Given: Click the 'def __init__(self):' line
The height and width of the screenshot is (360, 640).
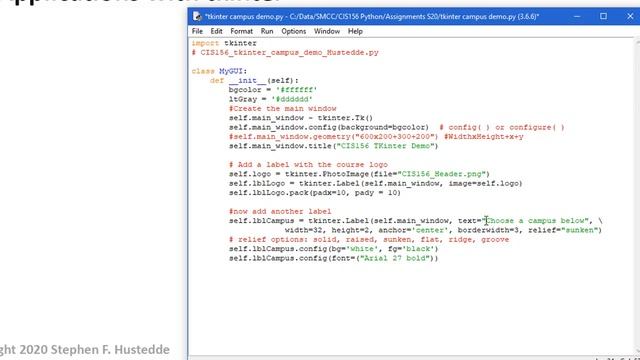Looking at the screenshot, I should (254, 81).
